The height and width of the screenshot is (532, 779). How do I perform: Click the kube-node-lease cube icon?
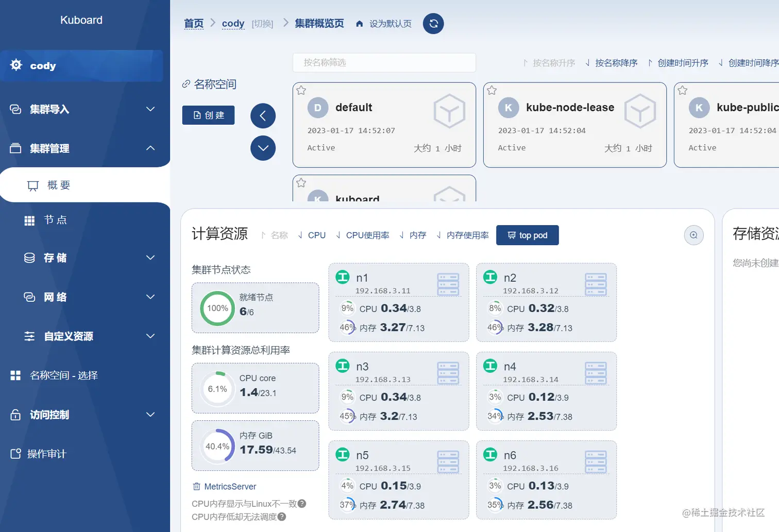pos(640,111)
